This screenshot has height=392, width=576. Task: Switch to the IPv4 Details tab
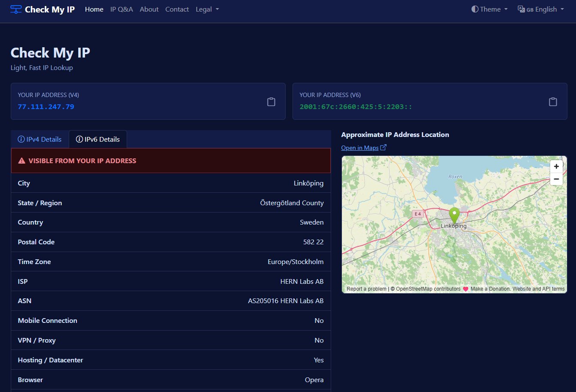[x=40, y=139]
